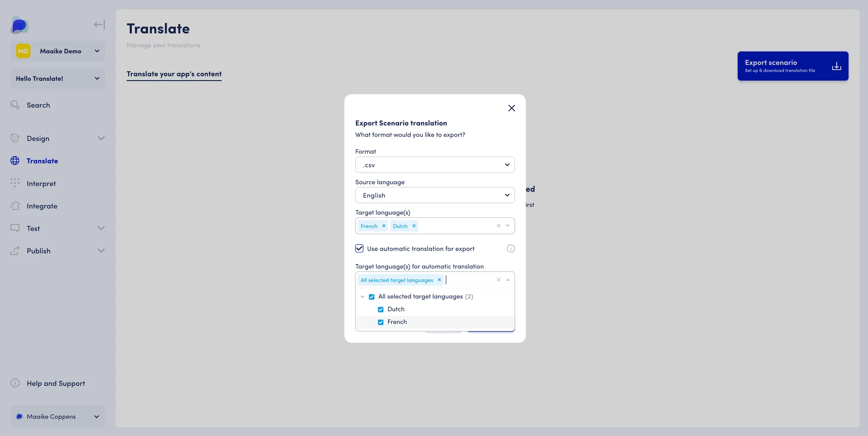Uncheck the Dutch language checkbox
The image size is (868, 436).
pyautogui.click(x=381, y=309)
